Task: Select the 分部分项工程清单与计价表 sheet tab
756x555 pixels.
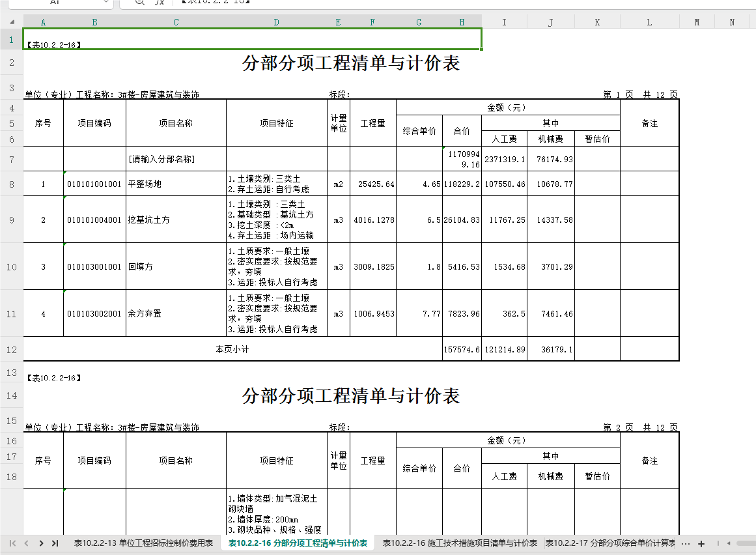Action: tap(298, 543)
